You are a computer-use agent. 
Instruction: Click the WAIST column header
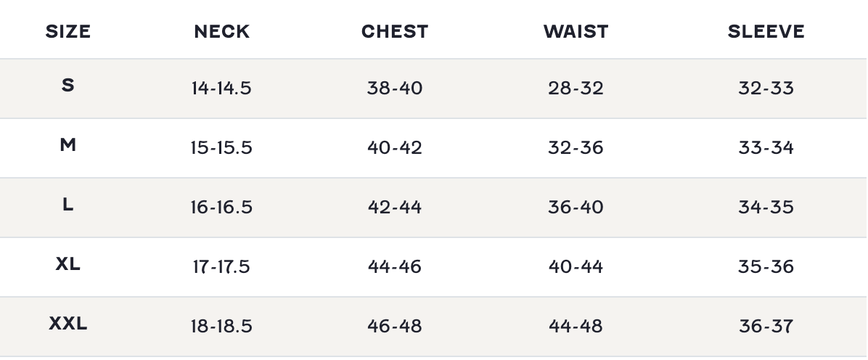coord(576,32)
